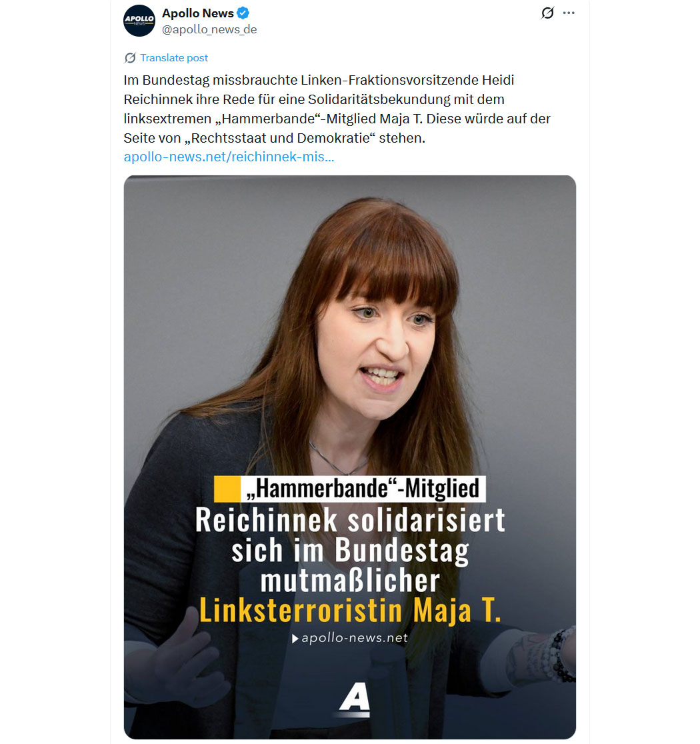Translate the post via Translate post link
This screenshot has width=700, height=744.
pyautogui.click(x=174, y=58)
